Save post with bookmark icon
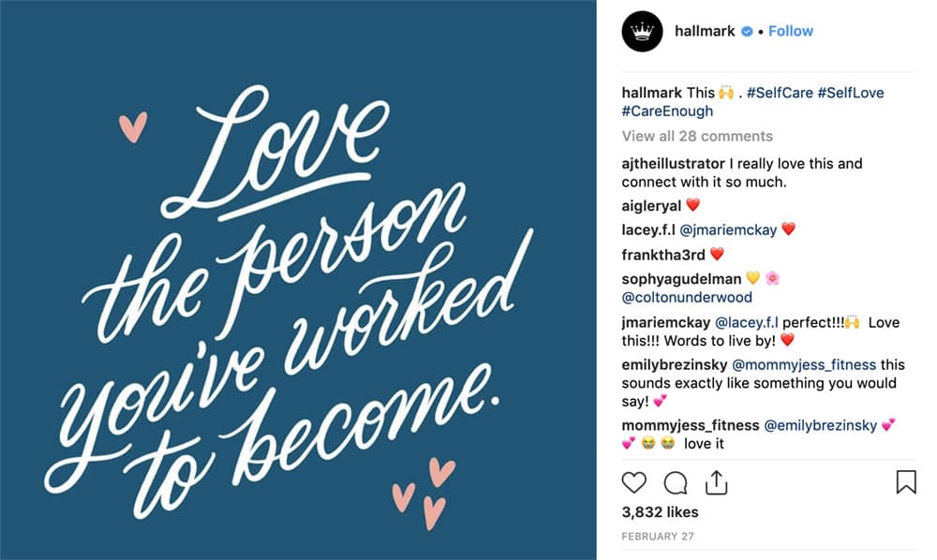This screenshot has height=560, width=937. [906, 481]
